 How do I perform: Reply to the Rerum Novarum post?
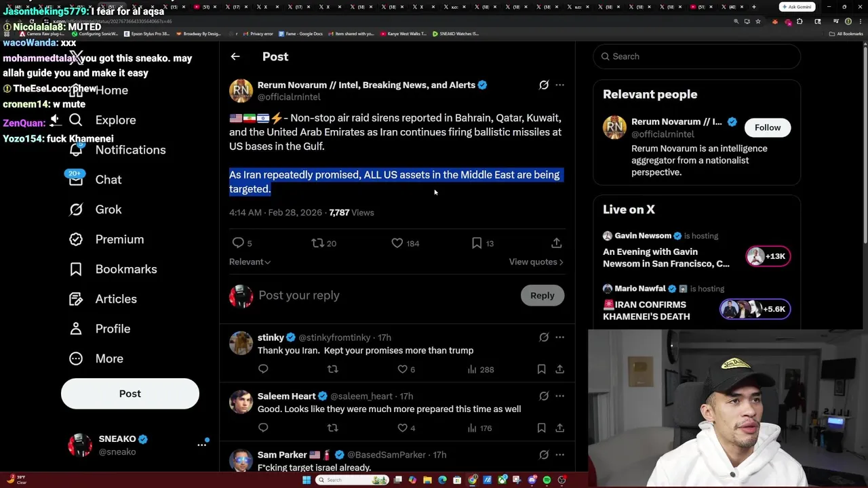click(x=241, y=243)
